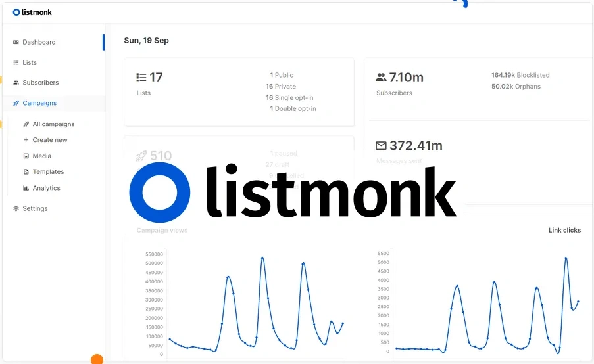Image resolution: width=594 pixels, height=364 pixels.
Task: Click the Templates file icon
Action: tap(26, 171)
